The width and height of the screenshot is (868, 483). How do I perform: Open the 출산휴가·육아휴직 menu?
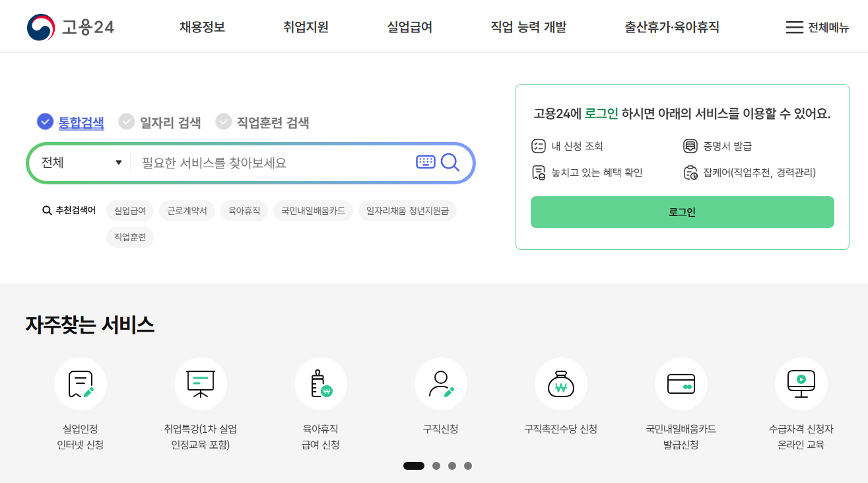[672, 27]
